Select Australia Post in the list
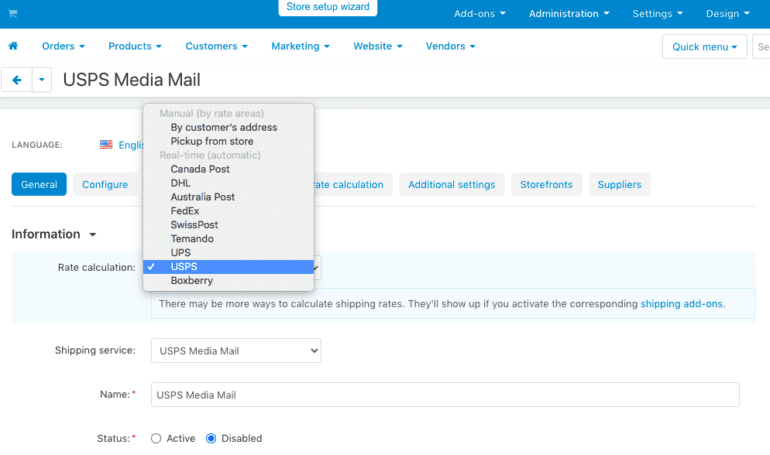 228,197
